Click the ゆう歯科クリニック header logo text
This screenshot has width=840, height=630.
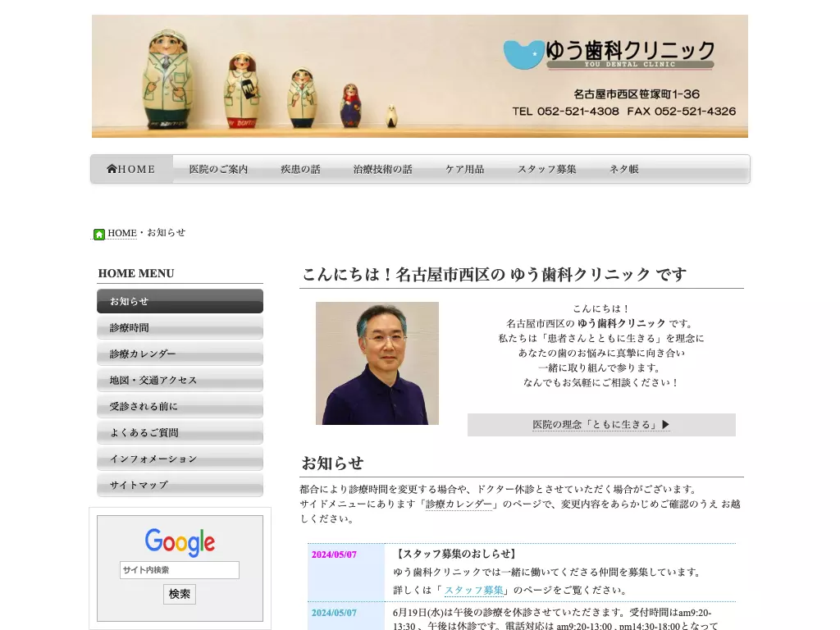pos(630,51)
